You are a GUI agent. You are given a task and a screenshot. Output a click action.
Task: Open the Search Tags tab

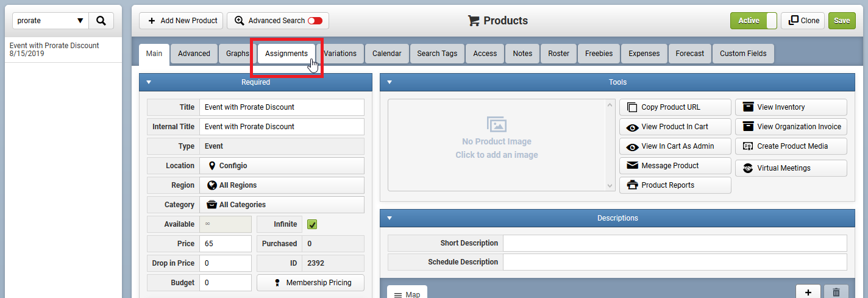pos(437,54)
